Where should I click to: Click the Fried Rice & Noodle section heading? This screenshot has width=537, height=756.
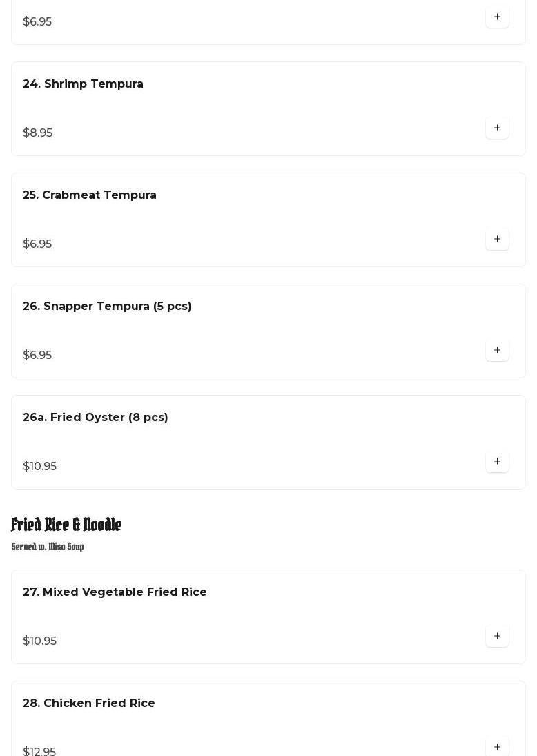[x=66, y=524]
